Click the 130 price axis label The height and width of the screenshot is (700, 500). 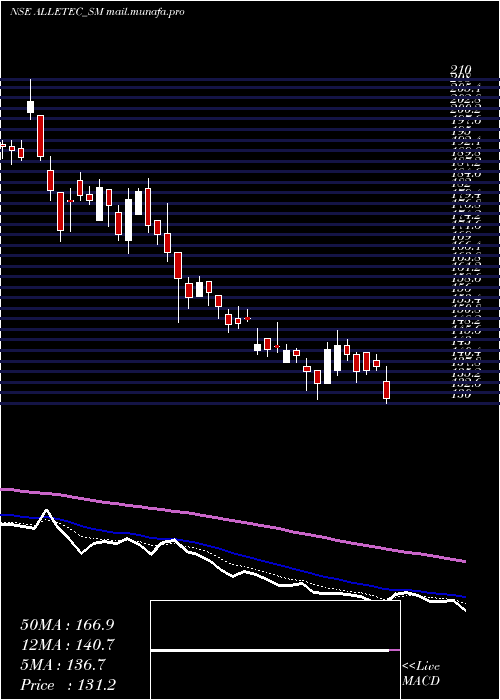click(460, 395)
